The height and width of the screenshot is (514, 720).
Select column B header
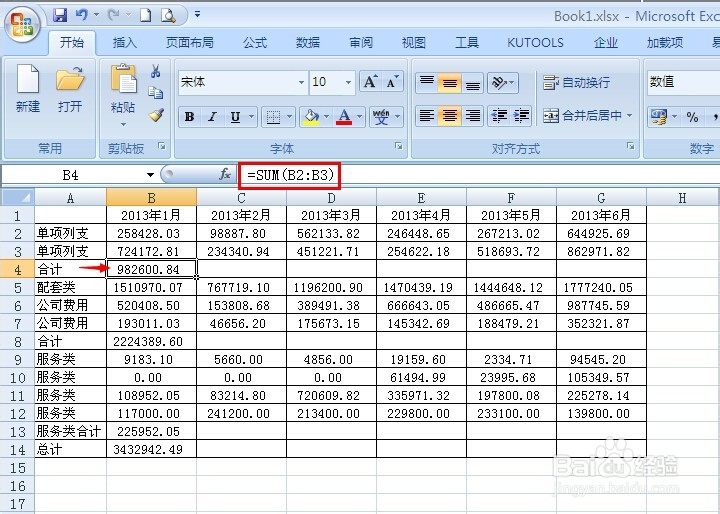152,198
